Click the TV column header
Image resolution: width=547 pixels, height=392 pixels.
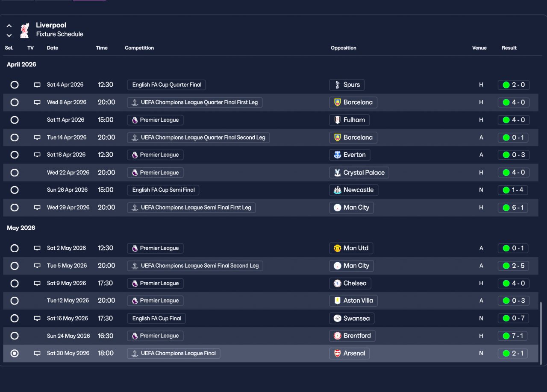coord(30,48)
